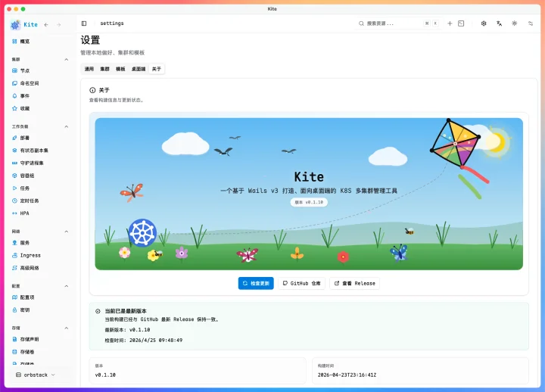Collapse the 网络 sidebar section

[67, 232]
